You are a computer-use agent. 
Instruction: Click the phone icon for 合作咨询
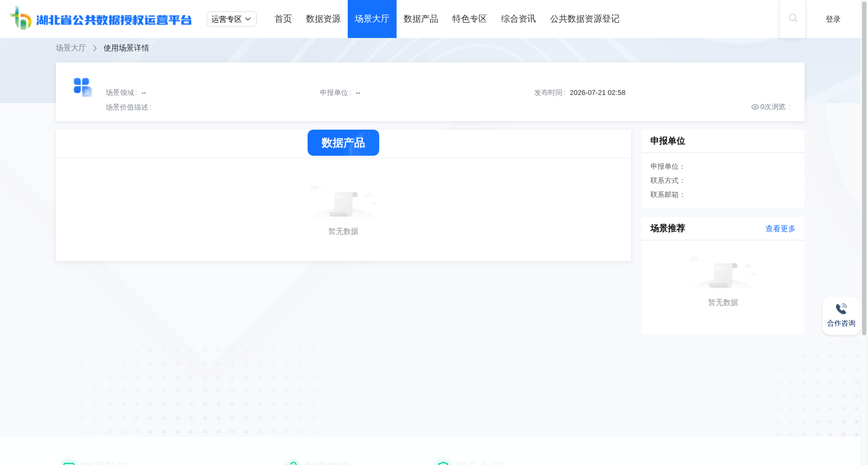tap(841, 309)
